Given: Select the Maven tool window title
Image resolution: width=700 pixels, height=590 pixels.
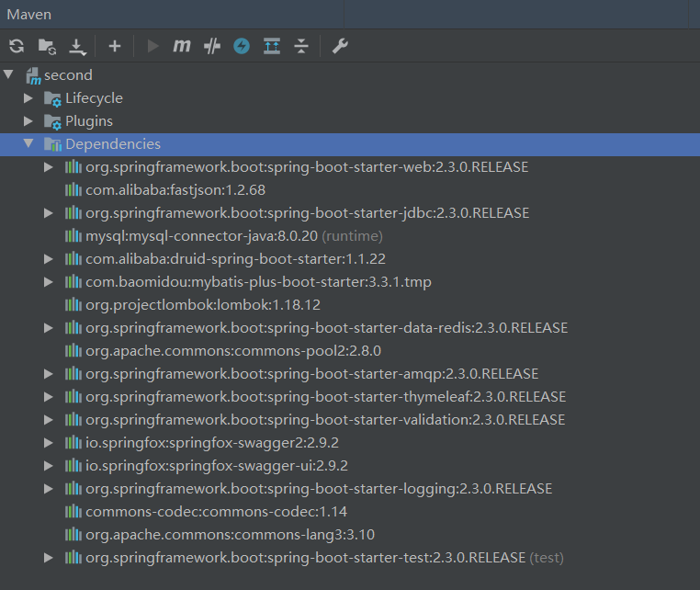Looking at the screenshot, I should (x=29, y=15).
